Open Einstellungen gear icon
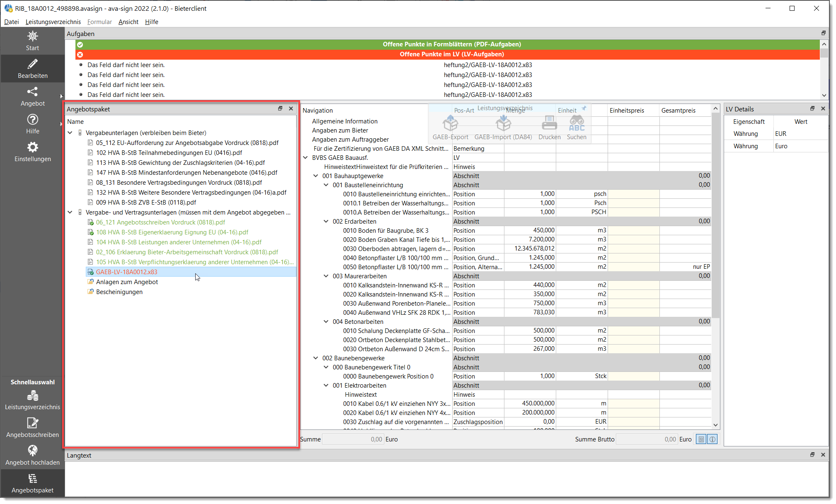Viewport: 836px width, 504px height. click(32, 147)
